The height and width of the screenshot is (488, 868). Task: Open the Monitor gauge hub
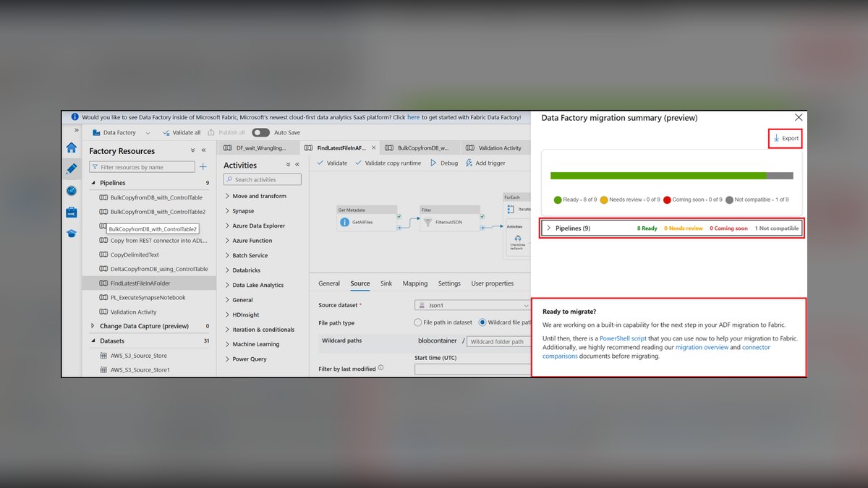point(71,191)
